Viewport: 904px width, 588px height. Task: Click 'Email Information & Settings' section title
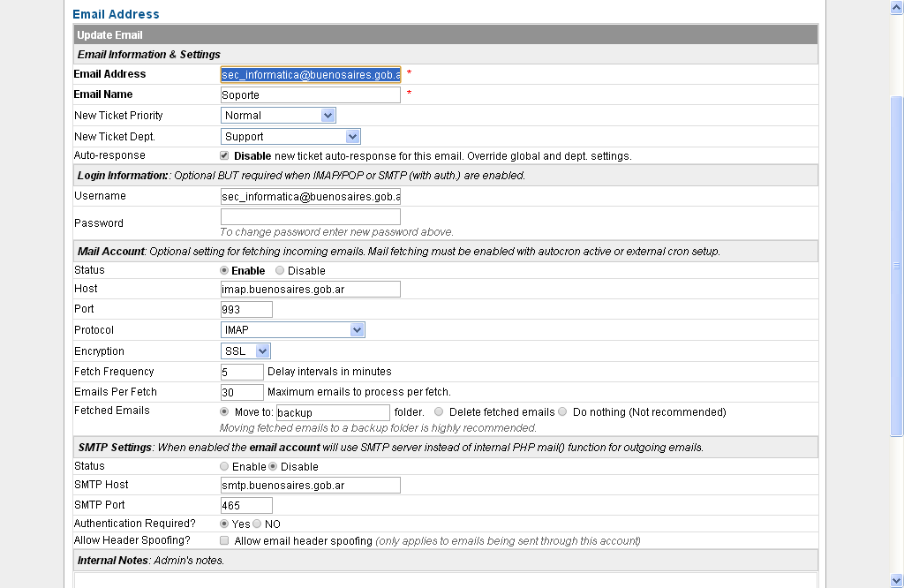(148, 54)
